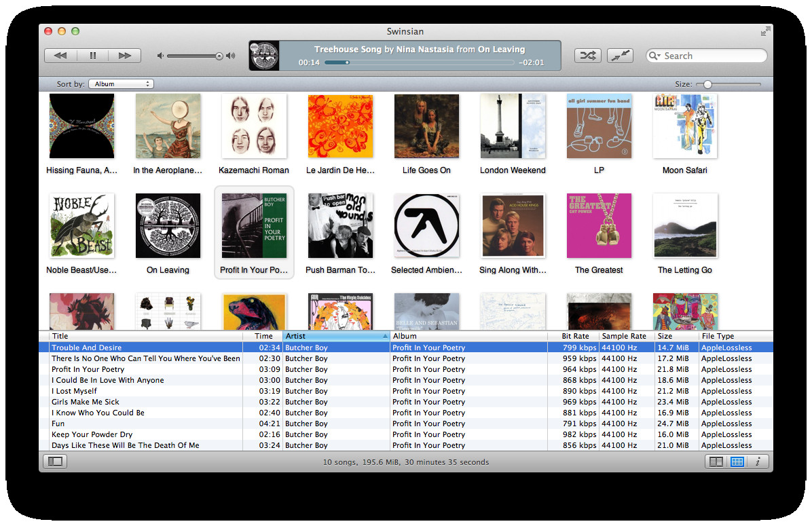This screenshot has height=526, width=812.
Task: Click the now playing album artwork
Action: pos(264,56)
